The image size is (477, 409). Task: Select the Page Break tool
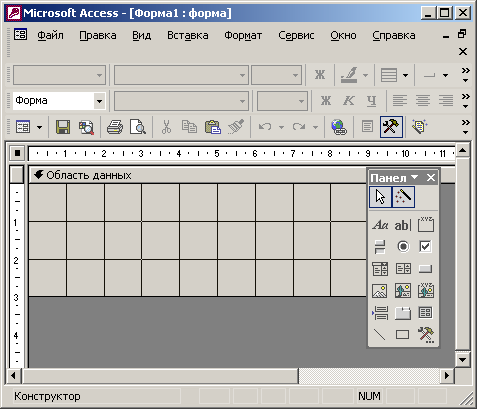pos(380,313)
